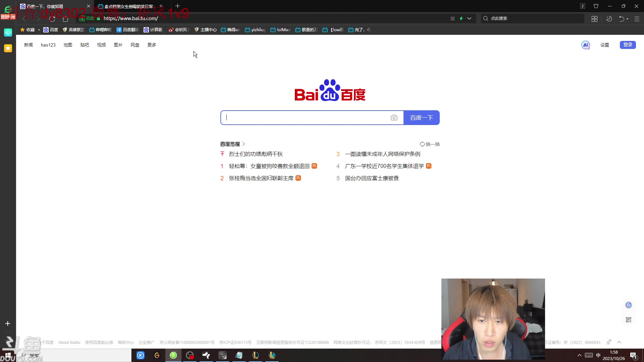The image size is (644, 362).
Task: Open '广东一学校近700名学生集体退学' topic
Action: click(x=384, y=166)
